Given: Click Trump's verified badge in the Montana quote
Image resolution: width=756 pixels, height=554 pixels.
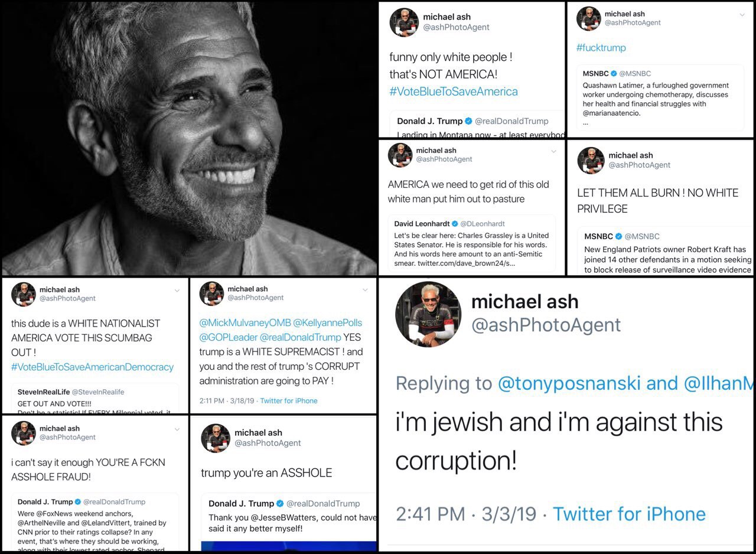Looking at the screenshot, I should 468,121.
